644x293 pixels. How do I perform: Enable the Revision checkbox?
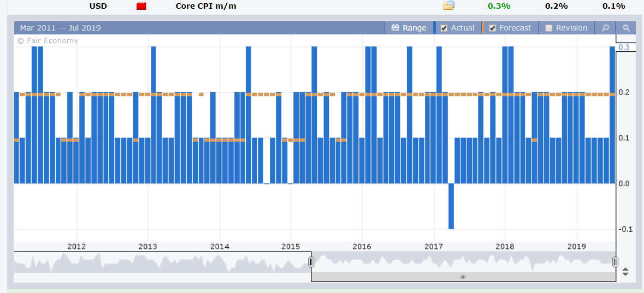549,28
